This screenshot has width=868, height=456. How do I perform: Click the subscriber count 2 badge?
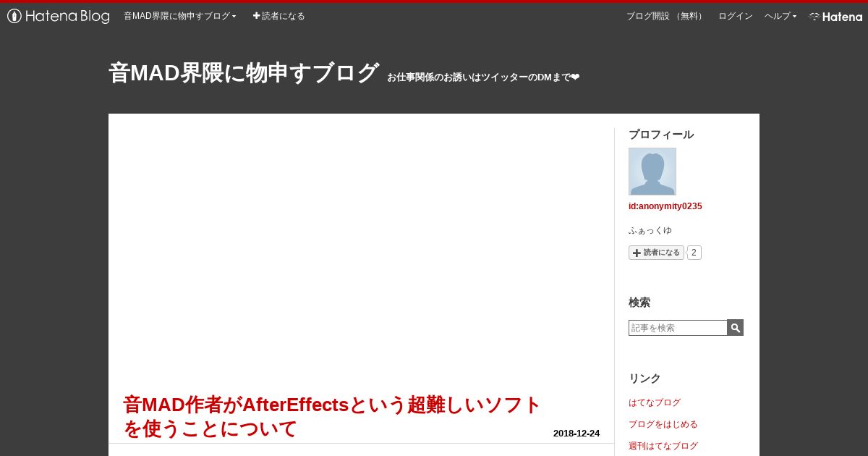[x=694, y=253]
